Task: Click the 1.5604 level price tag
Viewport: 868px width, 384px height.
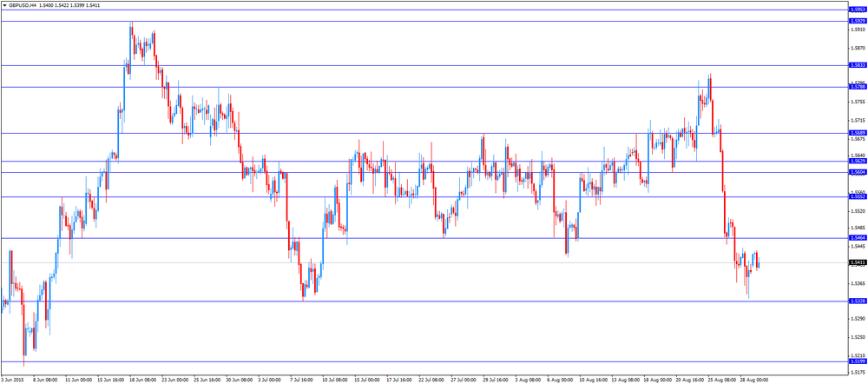Action: pos(857,172)
